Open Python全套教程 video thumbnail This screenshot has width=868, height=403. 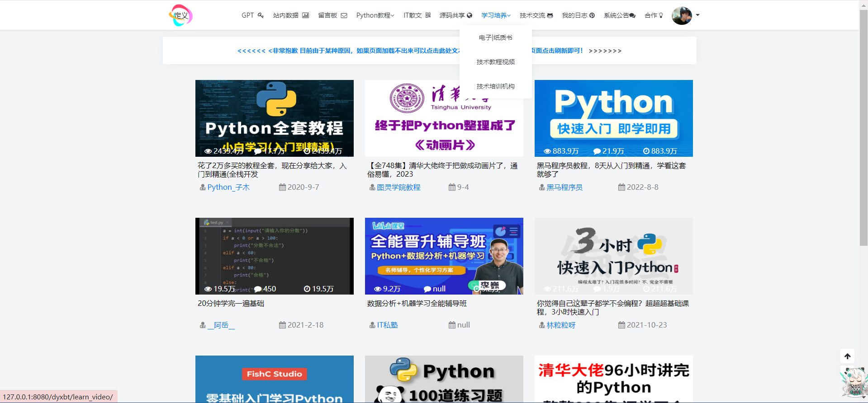pos(275,118)
